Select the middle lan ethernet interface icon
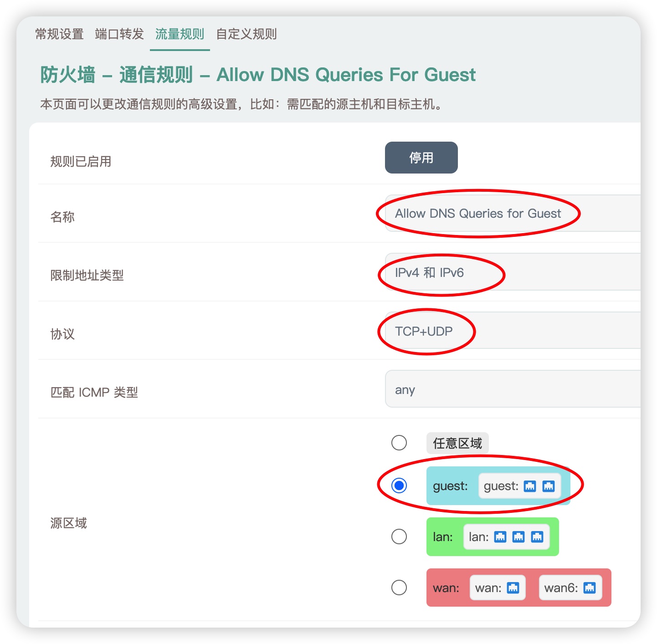657x644 pixels. [518, 537]
